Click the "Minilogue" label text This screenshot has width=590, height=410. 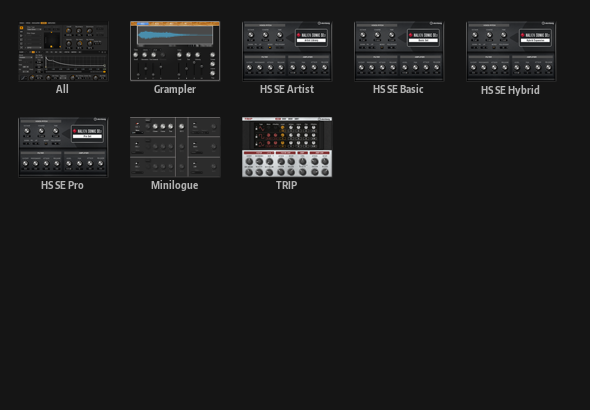175,185
